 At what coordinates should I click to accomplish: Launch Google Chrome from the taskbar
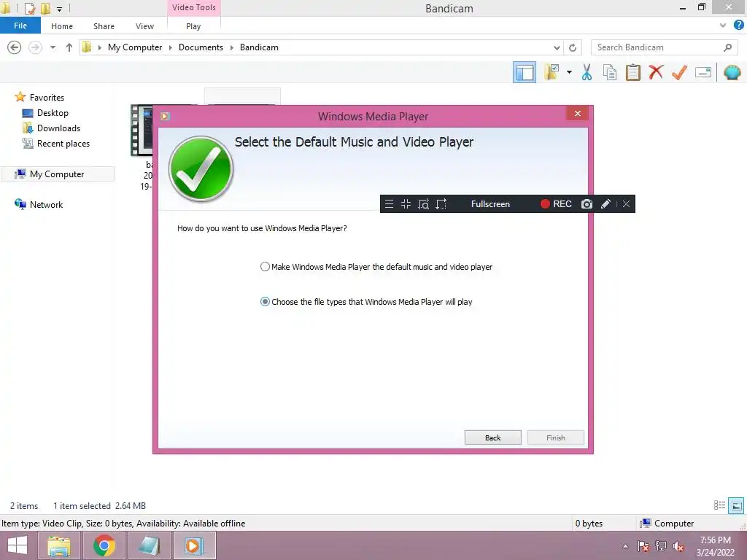coord(104,545)
